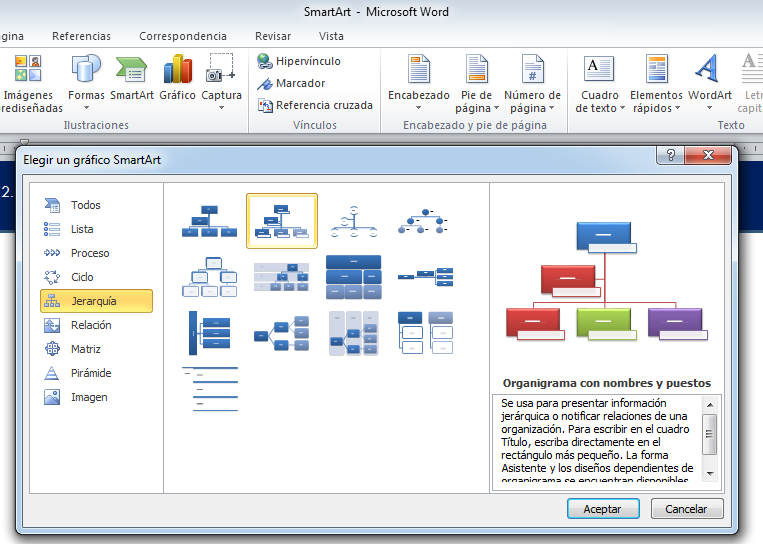
Task: Choose the layout with a vertical blue bar
Action: coord(210,333)
